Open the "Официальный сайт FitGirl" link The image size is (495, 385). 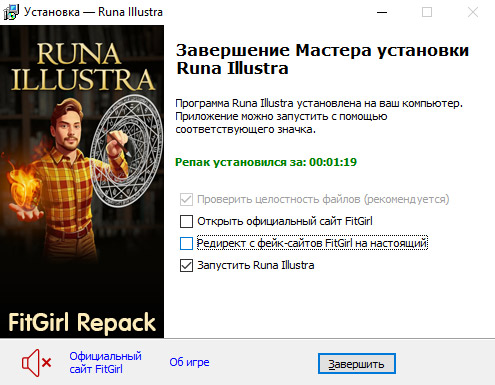coord(105,363)
